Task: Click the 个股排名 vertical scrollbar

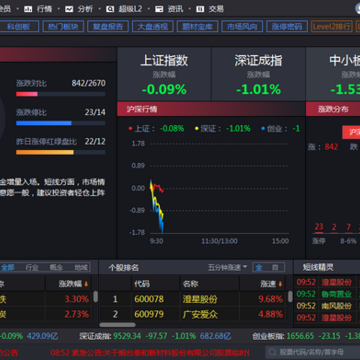Action: click(290, 296)
